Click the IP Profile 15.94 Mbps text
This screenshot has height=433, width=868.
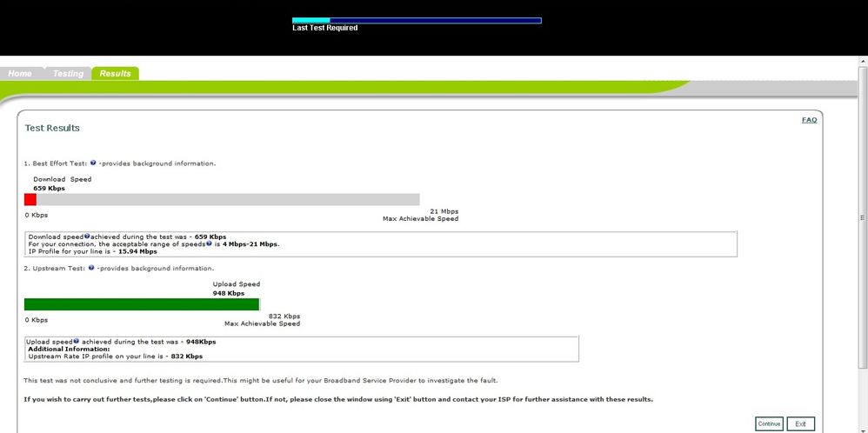[92, 251]
